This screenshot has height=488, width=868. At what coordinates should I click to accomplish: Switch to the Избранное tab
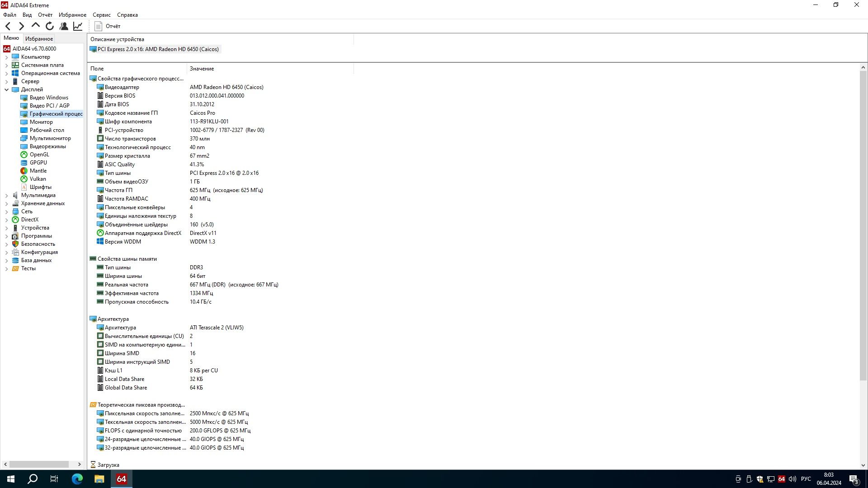39,39
